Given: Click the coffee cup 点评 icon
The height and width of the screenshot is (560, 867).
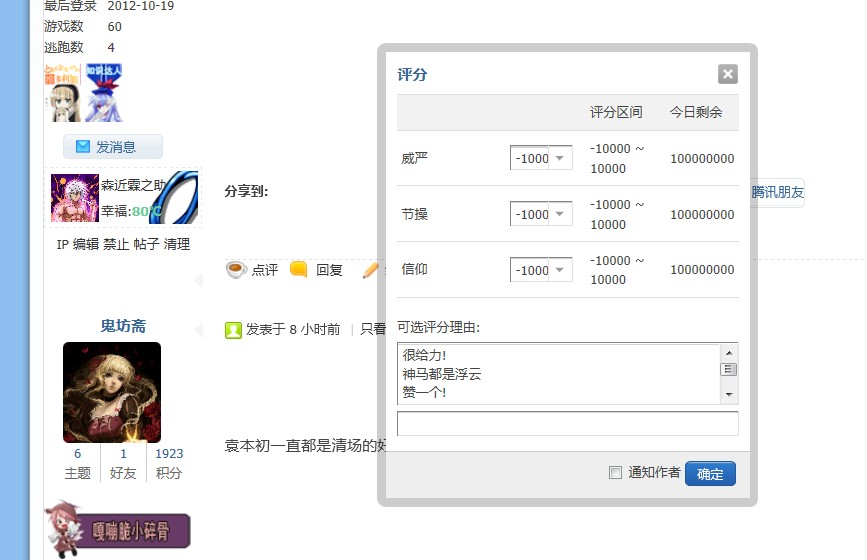Looking at the screenshot, I should [236, 270].
